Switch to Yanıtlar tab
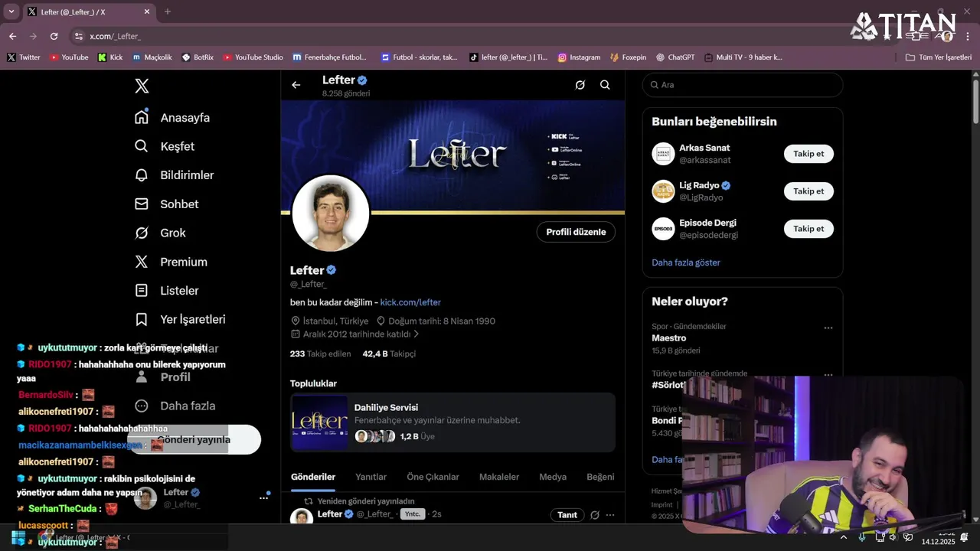Image resolution: width=980 pixels, height=551 pixels. click(x=371, y=477)
